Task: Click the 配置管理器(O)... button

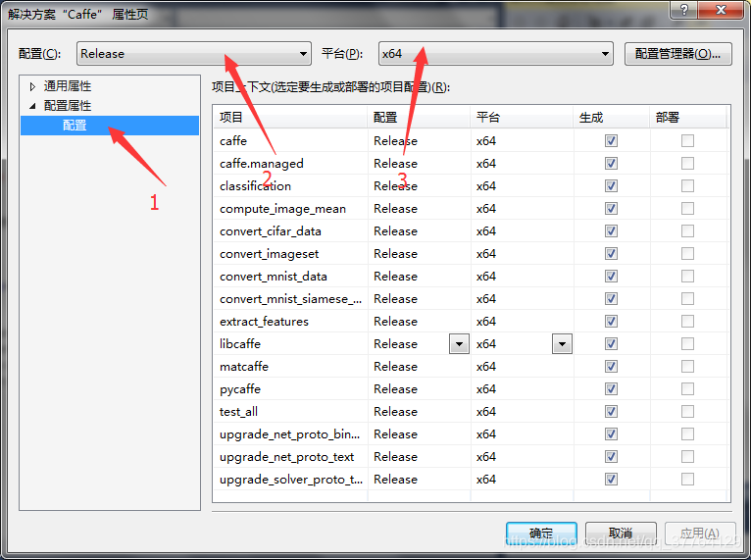Action: 677,54
